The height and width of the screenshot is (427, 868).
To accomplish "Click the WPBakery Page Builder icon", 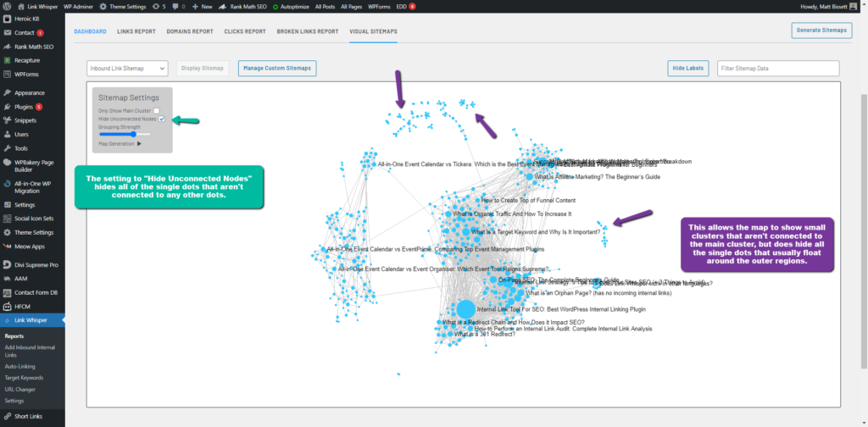I will tap(7, 163).
